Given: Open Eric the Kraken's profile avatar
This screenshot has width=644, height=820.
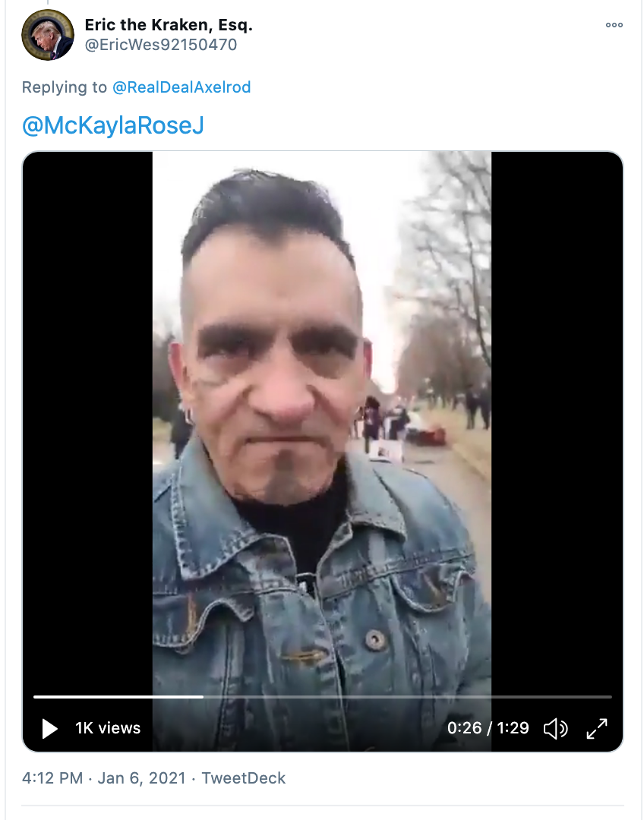Looking at the screenshot, I should (48, 34).
